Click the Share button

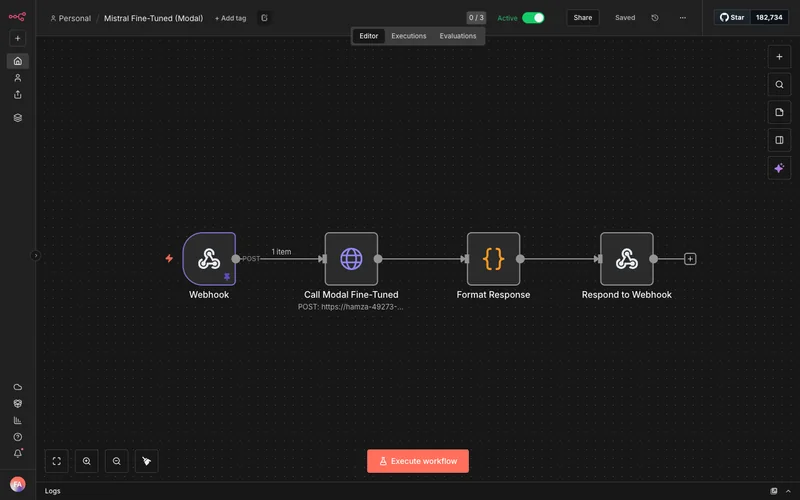(x=583, y=18)
